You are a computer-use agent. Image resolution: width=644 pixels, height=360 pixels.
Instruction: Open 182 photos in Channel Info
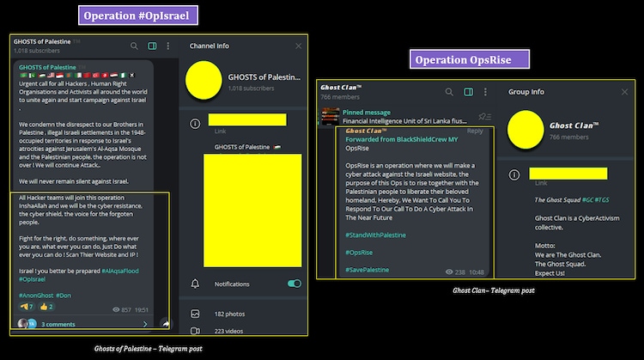[230, 314]
